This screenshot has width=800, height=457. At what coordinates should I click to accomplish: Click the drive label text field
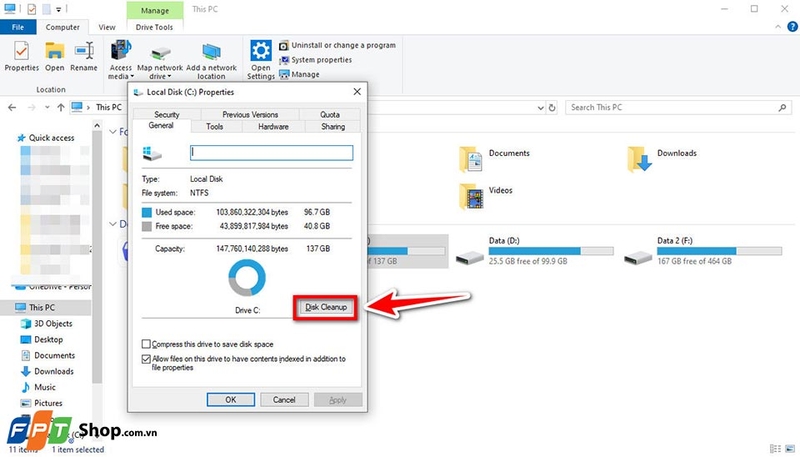tap(271, 153)
